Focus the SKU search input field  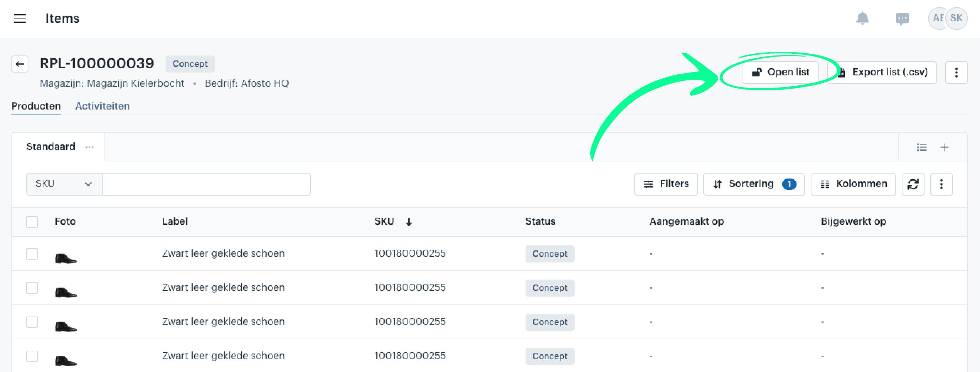pyautogui.click(x=207, y=184)
